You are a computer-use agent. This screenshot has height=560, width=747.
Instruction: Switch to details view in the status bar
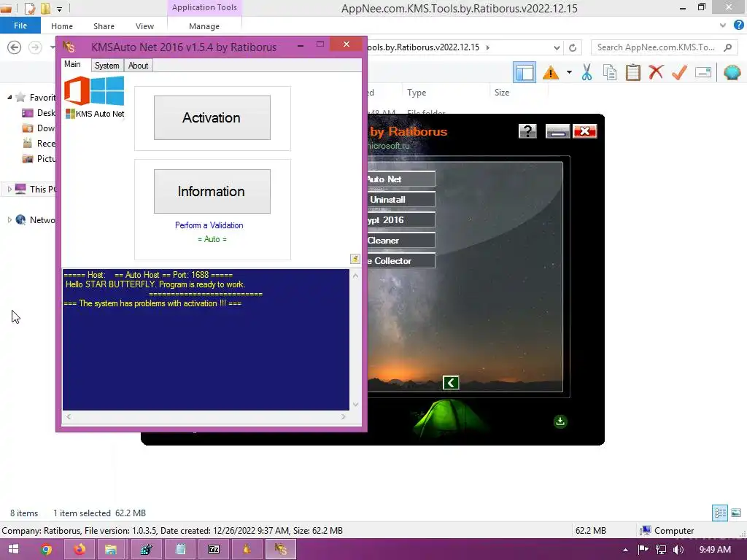[720, 513]
